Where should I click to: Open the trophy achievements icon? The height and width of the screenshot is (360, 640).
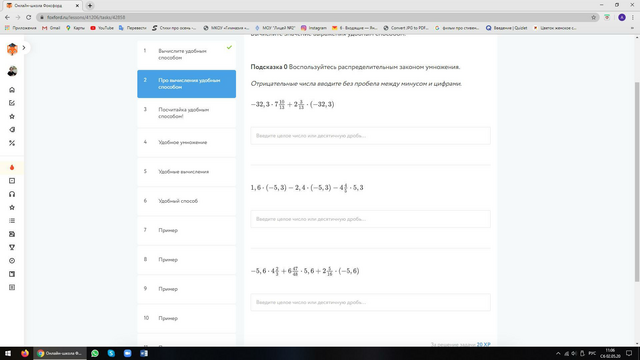[x=12, y=247]
